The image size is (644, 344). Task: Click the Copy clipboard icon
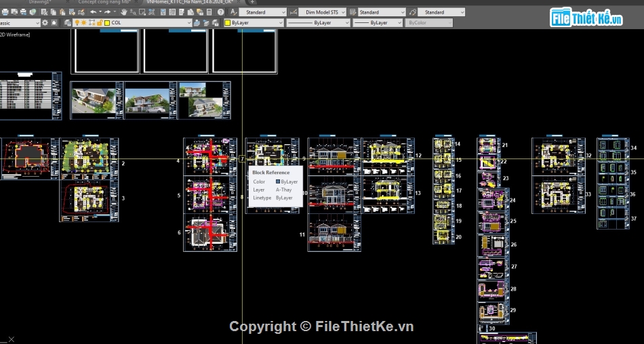[x=54, y=12]
